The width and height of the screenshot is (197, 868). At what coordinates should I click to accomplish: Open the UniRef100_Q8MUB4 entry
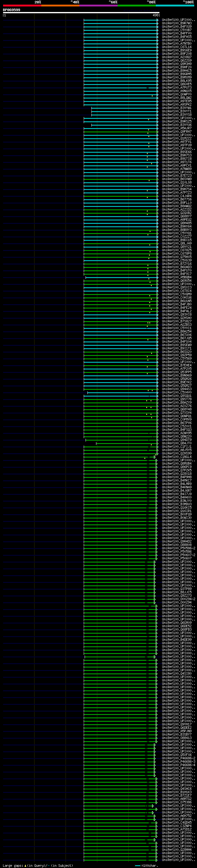tap(177, 464)
